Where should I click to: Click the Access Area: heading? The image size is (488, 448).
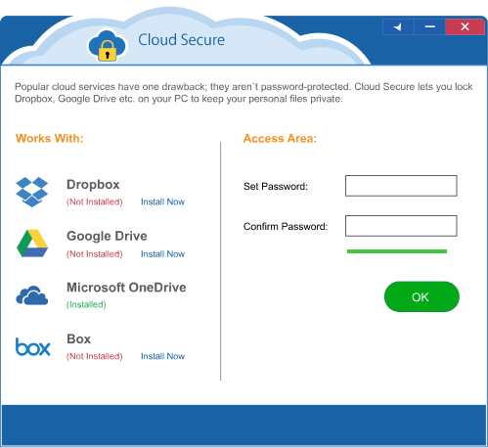tap(280, 139)
